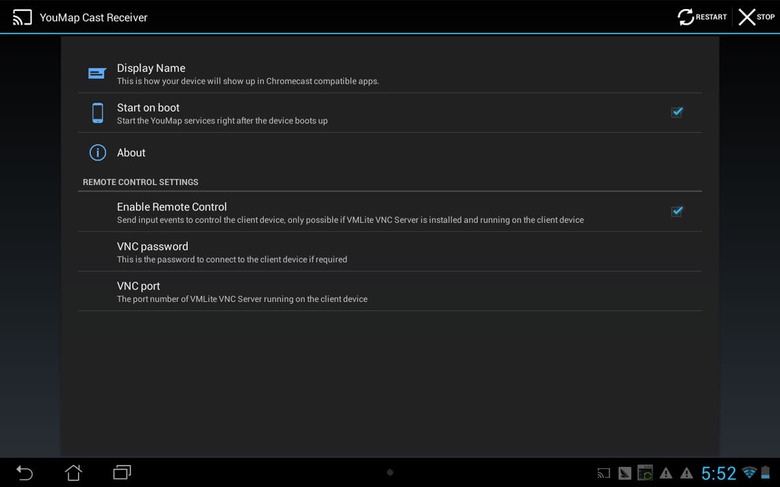This screenshot has height=487, width=780.
Task: Click the Start on boot phone icon
Action: click(97, 113)
